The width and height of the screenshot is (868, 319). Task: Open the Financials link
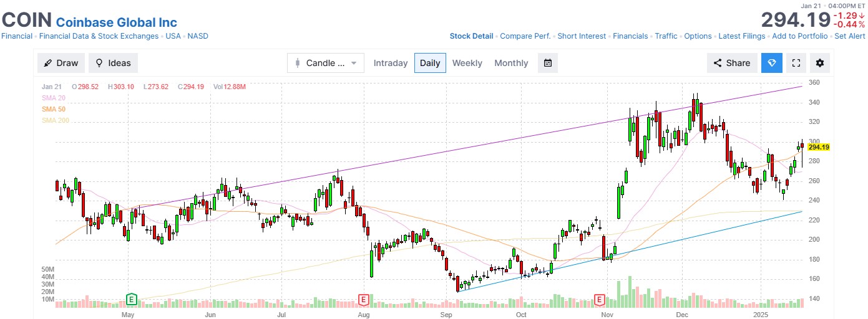[630, 36]
